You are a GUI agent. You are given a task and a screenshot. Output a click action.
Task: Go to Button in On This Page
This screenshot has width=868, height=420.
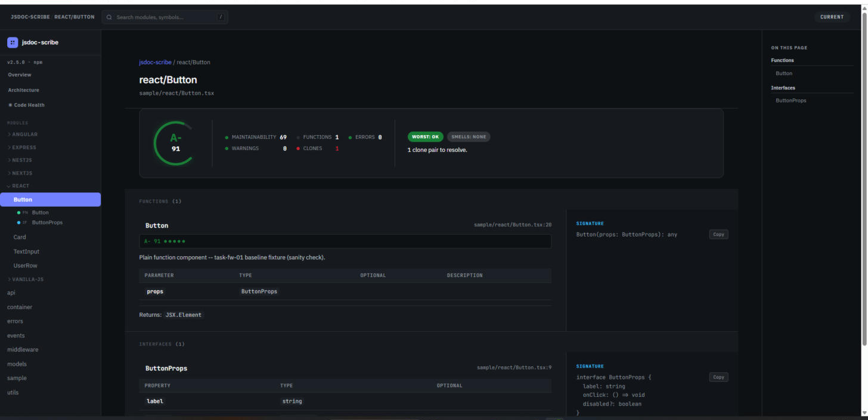[x=784, y=74]
